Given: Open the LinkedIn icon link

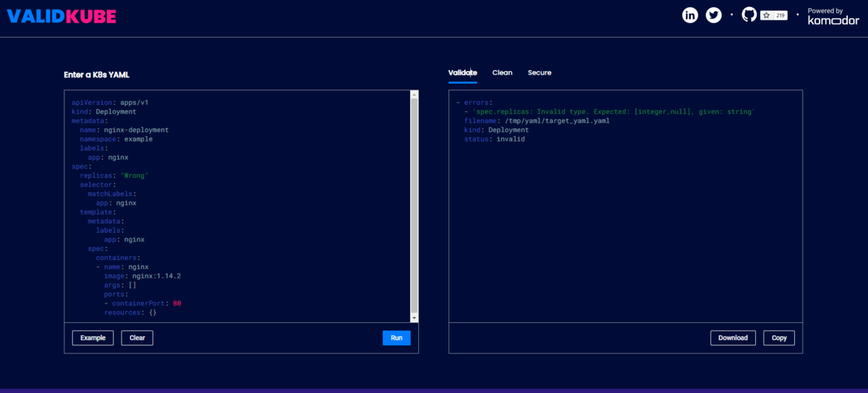Looking at the screenshot, I should click(691, 15).
